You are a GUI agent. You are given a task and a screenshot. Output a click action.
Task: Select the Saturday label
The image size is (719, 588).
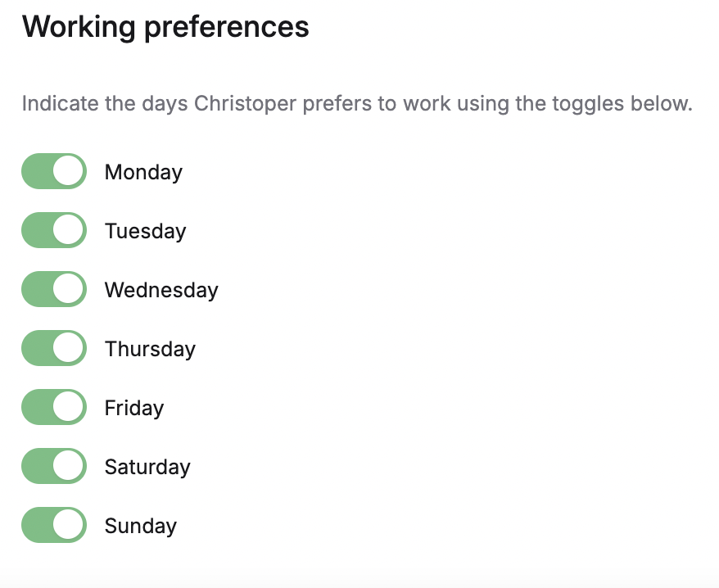pos(147,468)
